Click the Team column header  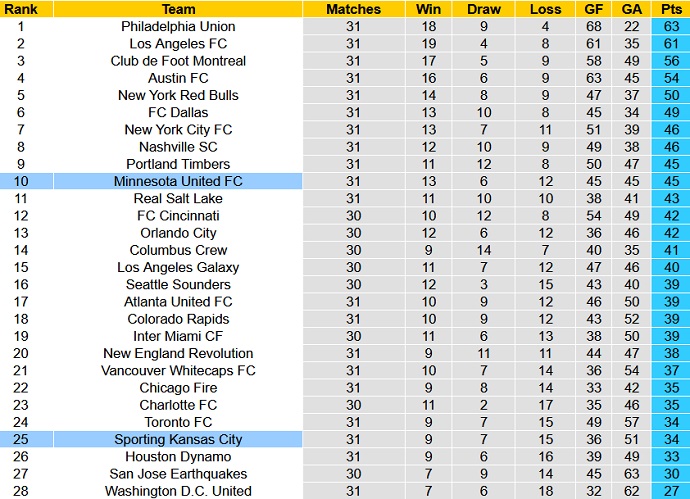point(178,9)
